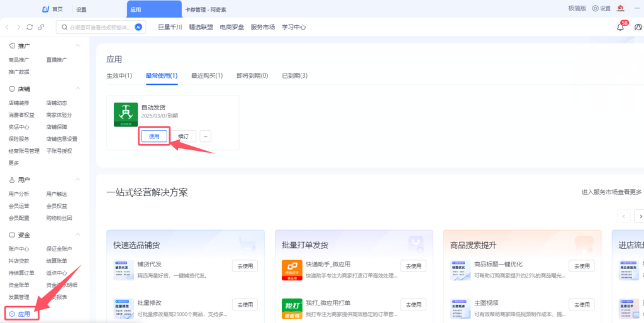
Task: Open 直播推广 in the sidebar
Action: point(57,60)
